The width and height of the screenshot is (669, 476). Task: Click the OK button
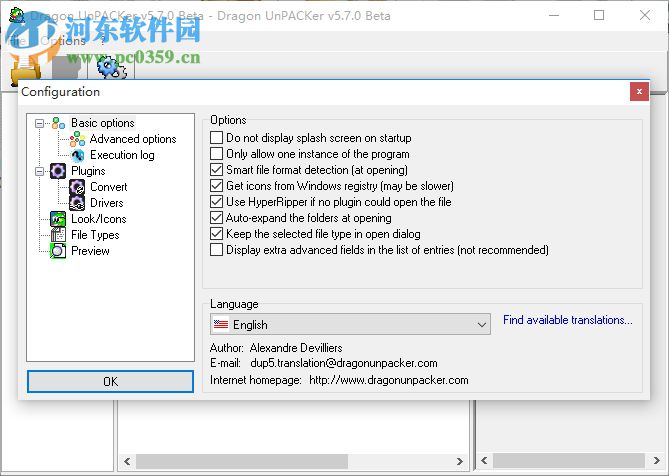tap(111, 381)
